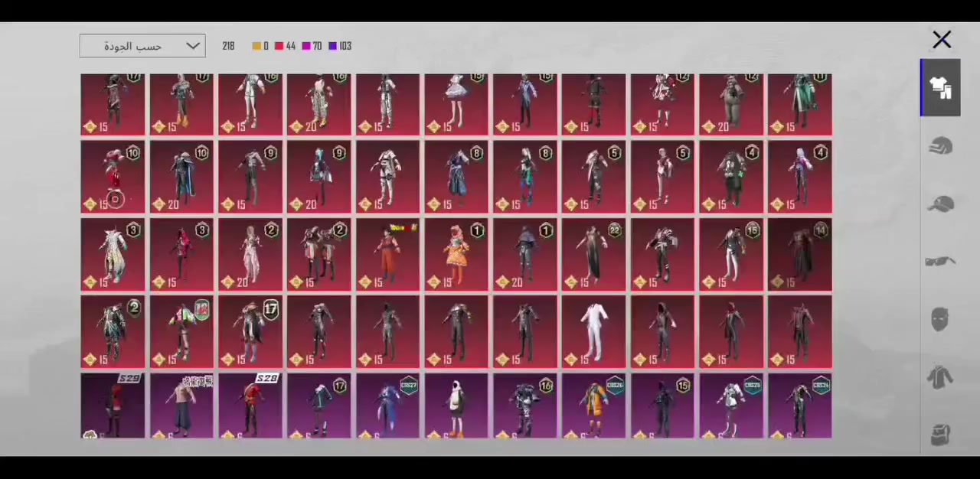Image resolution: width=980 pixels, height=479 pixels.
Task: Switch to the baseball cap category
Action: [940, 204]
